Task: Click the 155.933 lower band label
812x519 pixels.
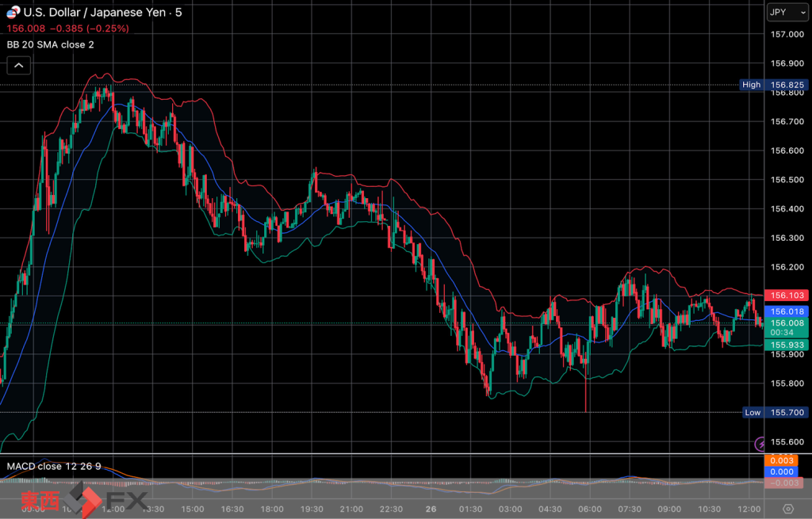Action: click(787, 345)
